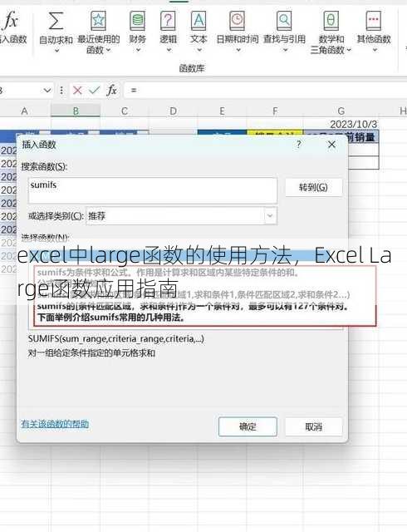This screenshot has width=407, height=532.
Task: Expand the Recently Used (最近使用的函数) dropdown arrow
Action: pos(108,50)
